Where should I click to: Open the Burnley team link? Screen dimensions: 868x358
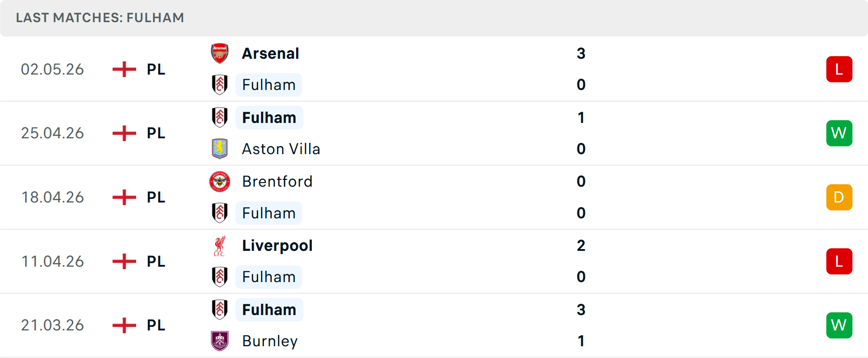click(270, 341)
